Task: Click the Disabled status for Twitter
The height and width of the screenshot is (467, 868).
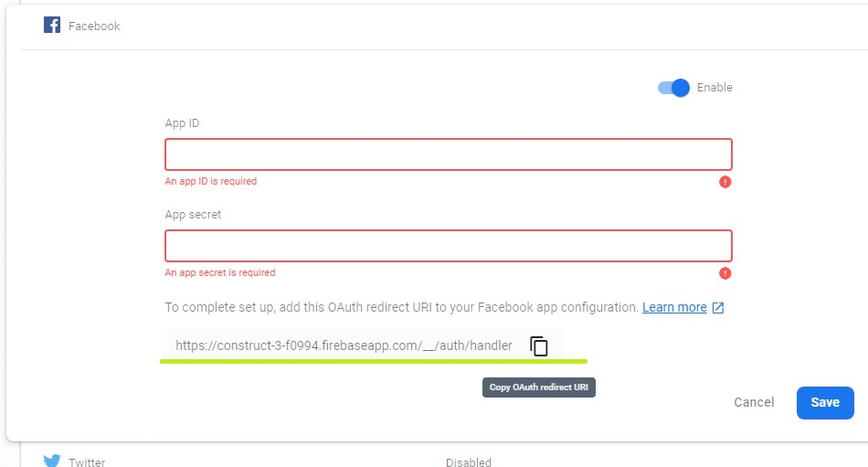Action: coord(468,462)
